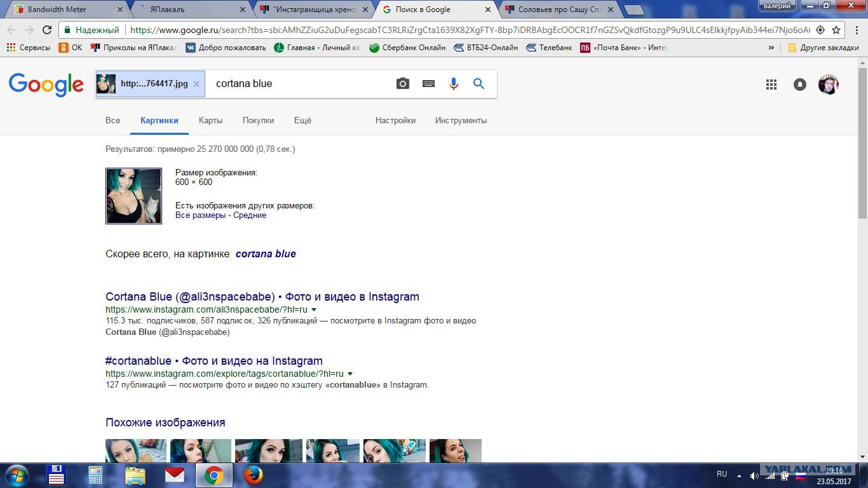Viewport: 868px width, 488px height.
Task: Switch to the Покупки tab
Action: [258, 121]
